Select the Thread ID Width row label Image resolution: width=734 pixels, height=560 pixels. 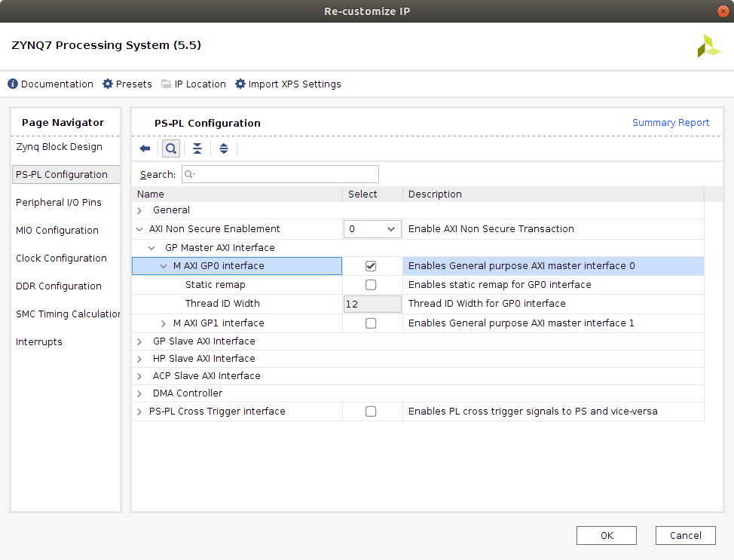pyautogui.click(x=222, y=304)
